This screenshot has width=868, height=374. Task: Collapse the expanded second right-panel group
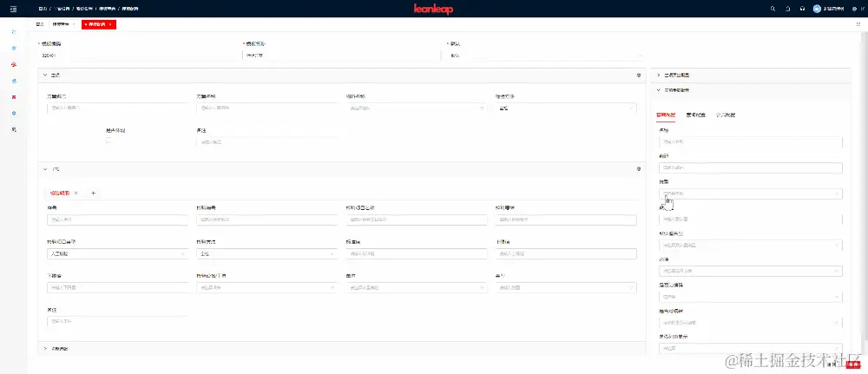[658, 89]
